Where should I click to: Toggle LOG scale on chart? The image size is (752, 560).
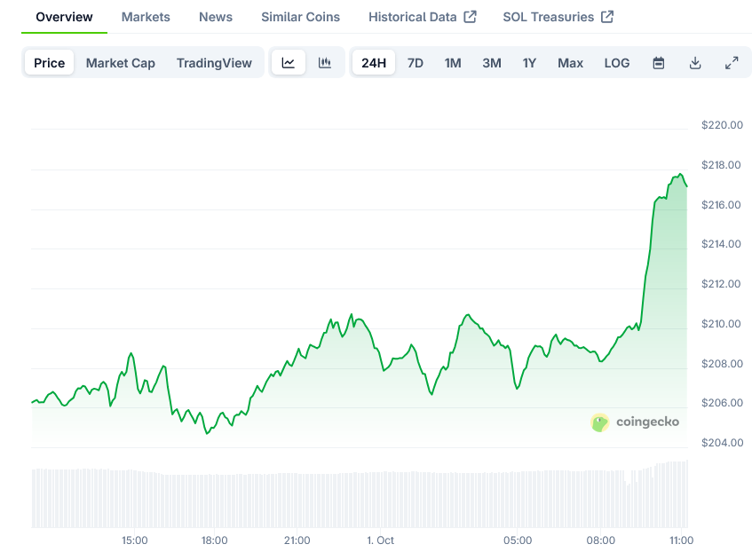[617, 63]
